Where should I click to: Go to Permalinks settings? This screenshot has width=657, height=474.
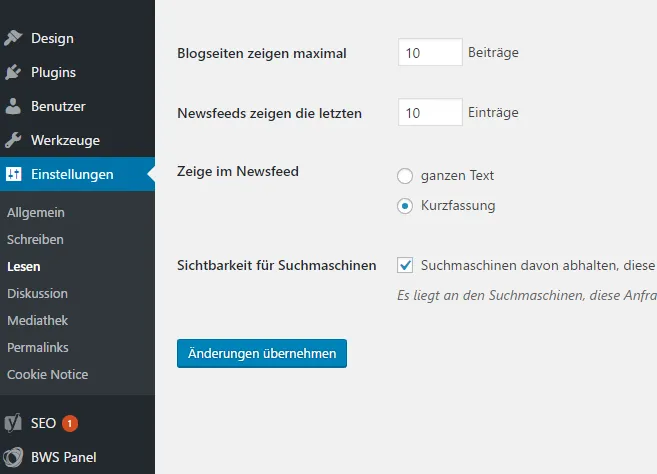point(38,347)
